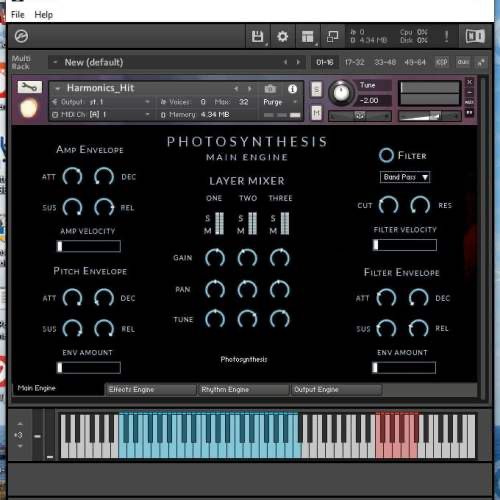
Task: Click the Filter Velocity slider
Action: [405, 245]
